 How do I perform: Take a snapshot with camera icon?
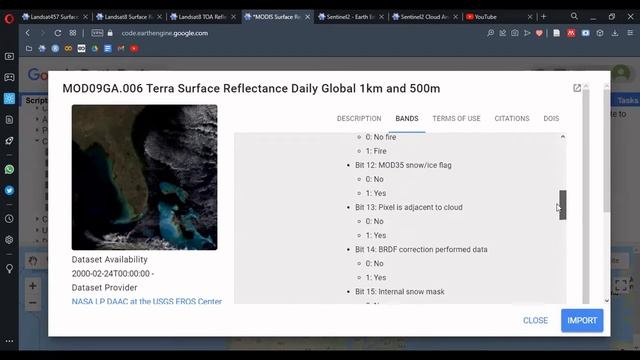tap(515, 33)
